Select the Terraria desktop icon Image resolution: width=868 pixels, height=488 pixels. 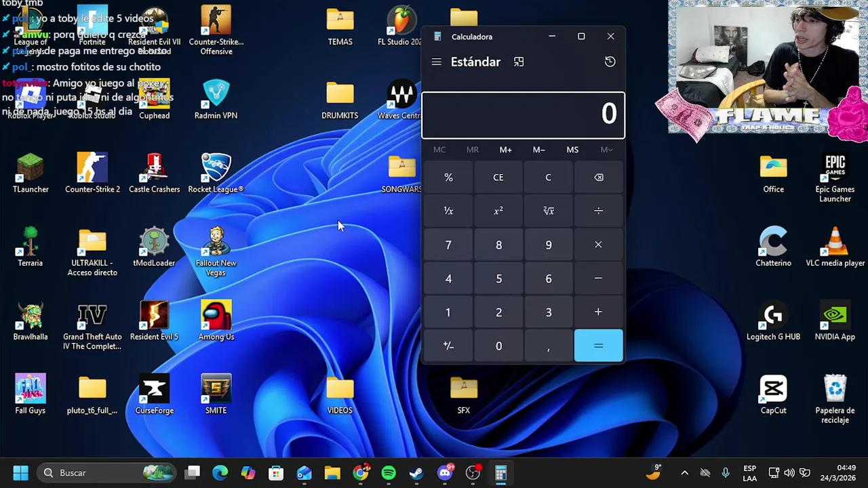[x=31, y=247]
